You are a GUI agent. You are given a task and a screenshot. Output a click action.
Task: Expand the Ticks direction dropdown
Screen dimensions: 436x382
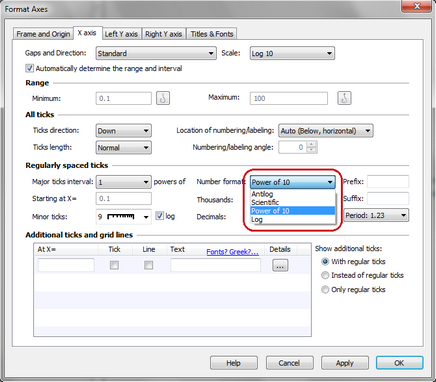click(123, 131)
